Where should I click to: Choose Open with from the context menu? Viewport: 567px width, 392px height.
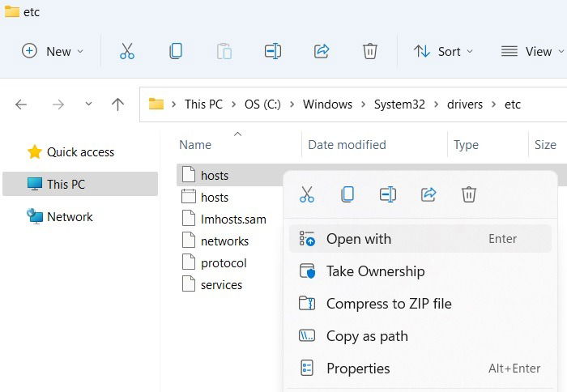click(x=420, y=239)
